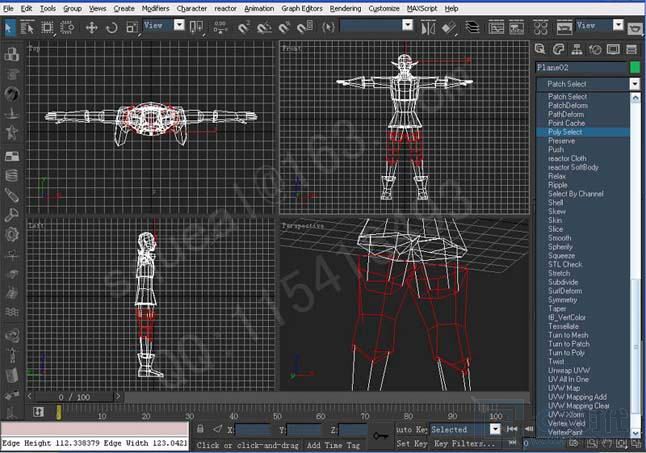Image resolution: width=646 pixels, height=453 pixels.
Task: Choose Poly Select in modifier list
Action: (x=583, y=132)
